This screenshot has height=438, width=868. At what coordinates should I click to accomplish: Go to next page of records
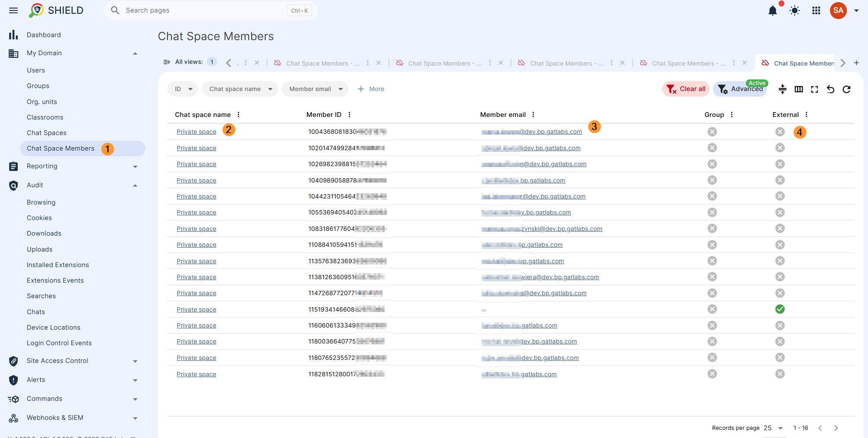[x=836, y=428]
